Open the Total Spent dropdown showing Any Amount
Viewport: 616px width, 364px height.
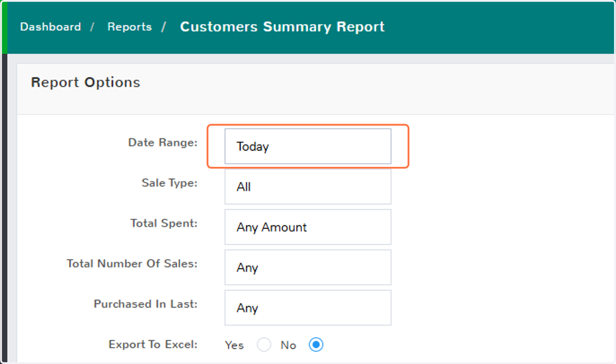308,227
